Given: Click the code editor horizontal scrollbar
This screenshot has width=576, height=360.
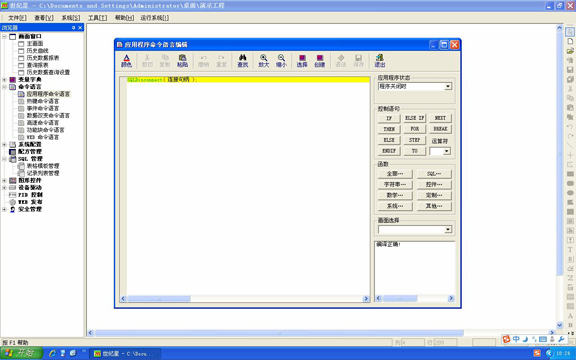Looking at the screenshot, I should tap(244, 299).
